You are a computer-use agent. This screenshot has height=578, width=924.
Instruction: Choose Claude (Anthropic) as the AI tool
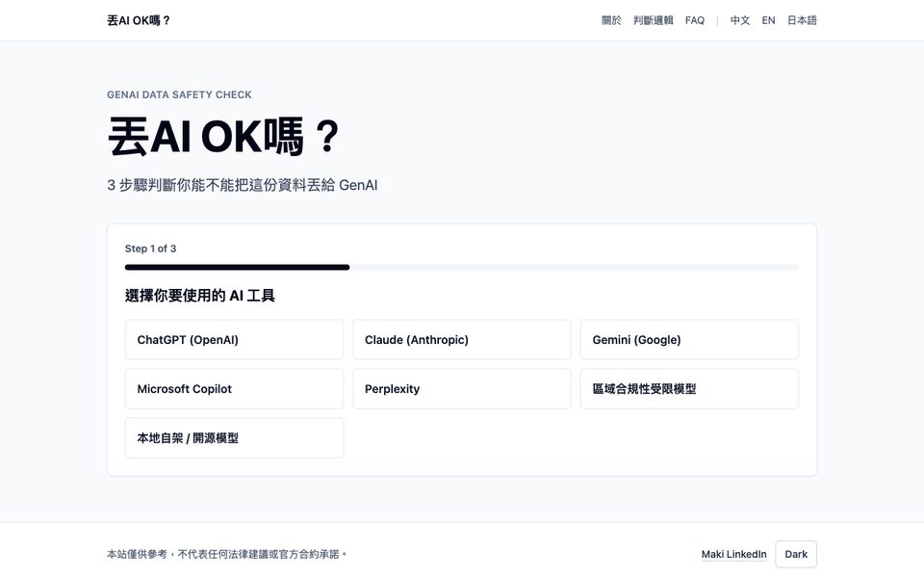461,340
